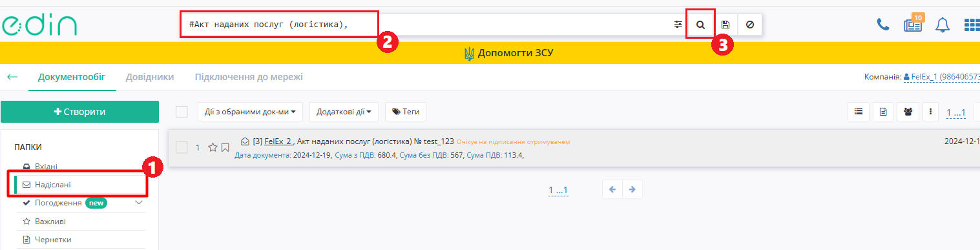The image size is (980, 250).
Task: Run search with magnifier button
Action: point(700,25)
